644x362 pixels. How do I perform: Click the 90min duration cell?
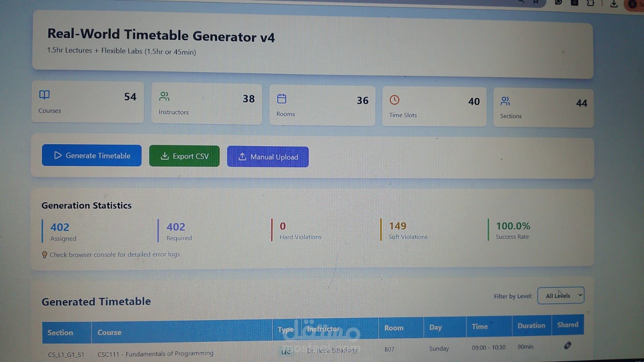(525, 346)
